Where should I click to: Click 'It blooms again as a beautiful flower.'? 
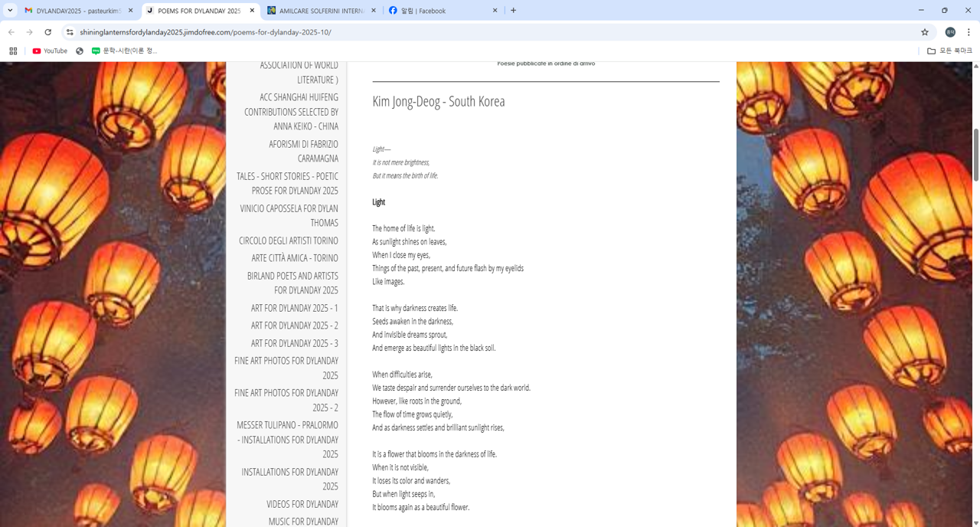pyautogui.click(x=421, y=507)
